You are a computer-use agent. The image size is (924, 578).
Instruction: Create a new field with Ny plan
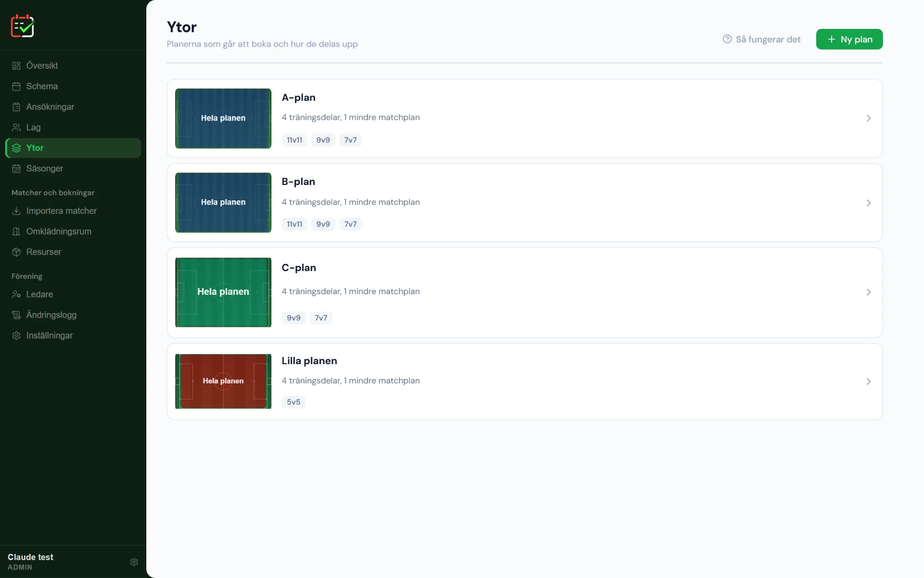[849, 39]
